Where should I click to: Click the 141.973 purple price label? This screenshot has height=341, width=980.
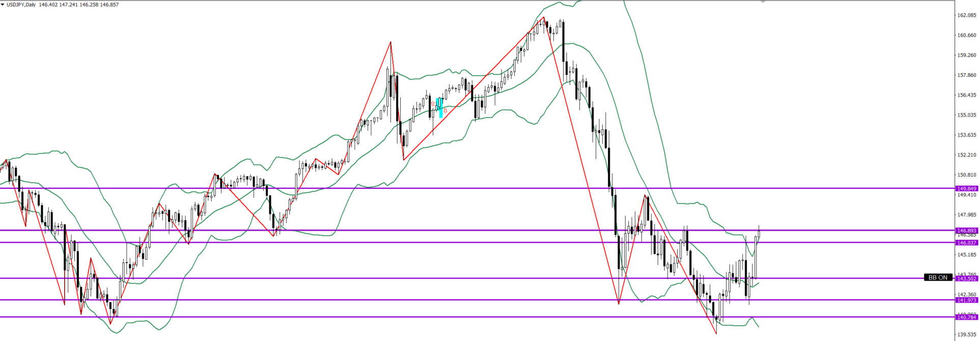pyautogui.click(x=966, y=300)
